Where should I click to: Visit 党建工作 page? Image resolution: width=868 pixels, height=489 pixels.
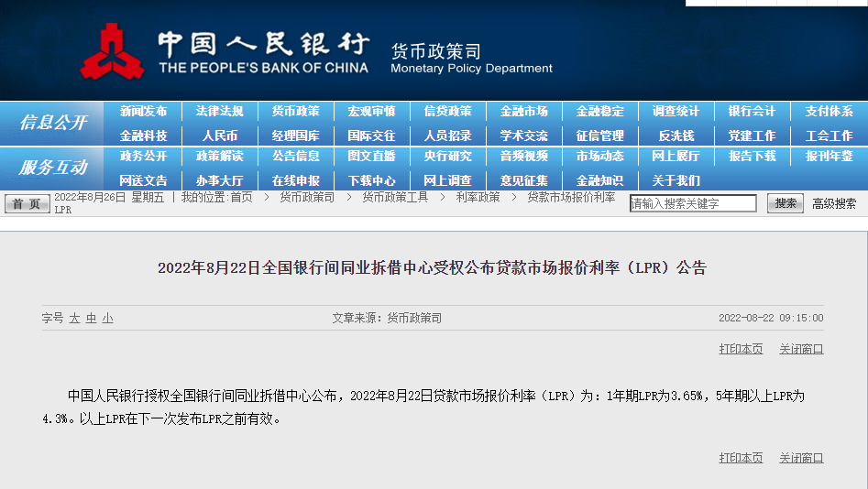[753, 136]
